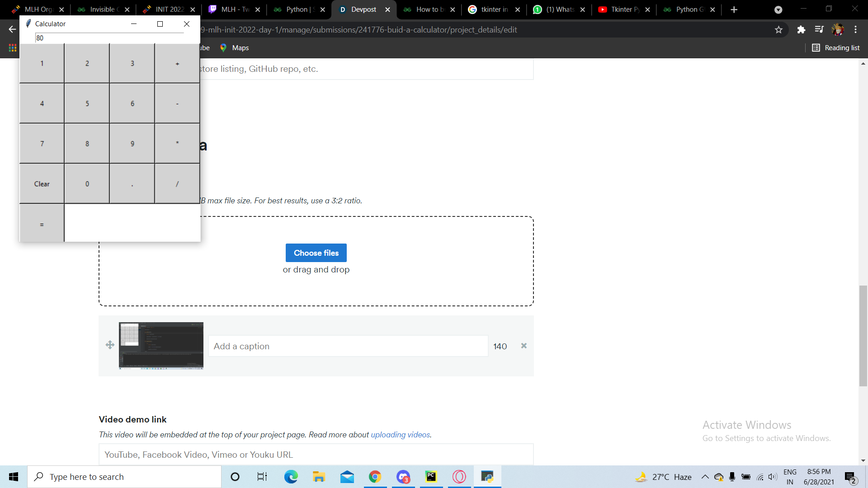Open Microsoft Edge in taskbar
This screenshot has height=488, width=868.
click(x=291, y=477)
